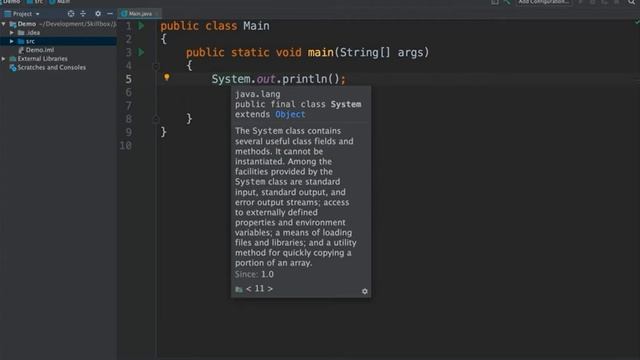
Task: Click the Demo.iml file icon
Action: pyautogui.click(x=21, y=50)
